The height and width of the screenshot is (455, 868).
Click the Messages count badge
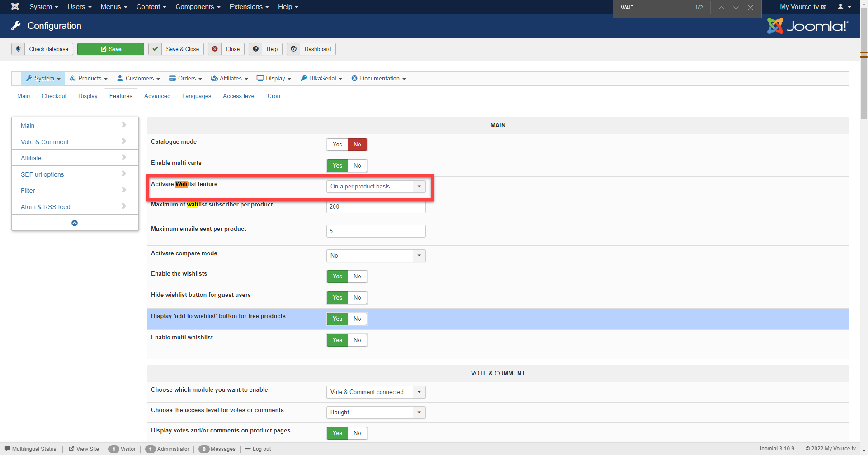pos(204,449)
